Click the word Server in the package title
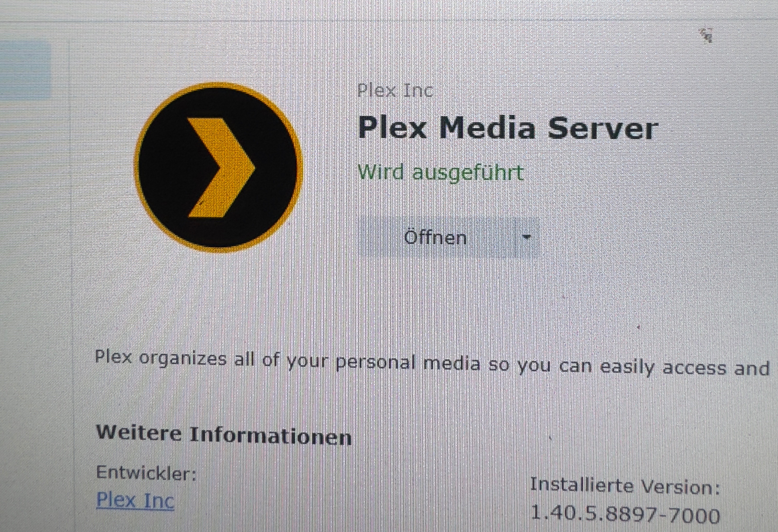The height and width of the screenshot is (532, 778). pos(602,129)
